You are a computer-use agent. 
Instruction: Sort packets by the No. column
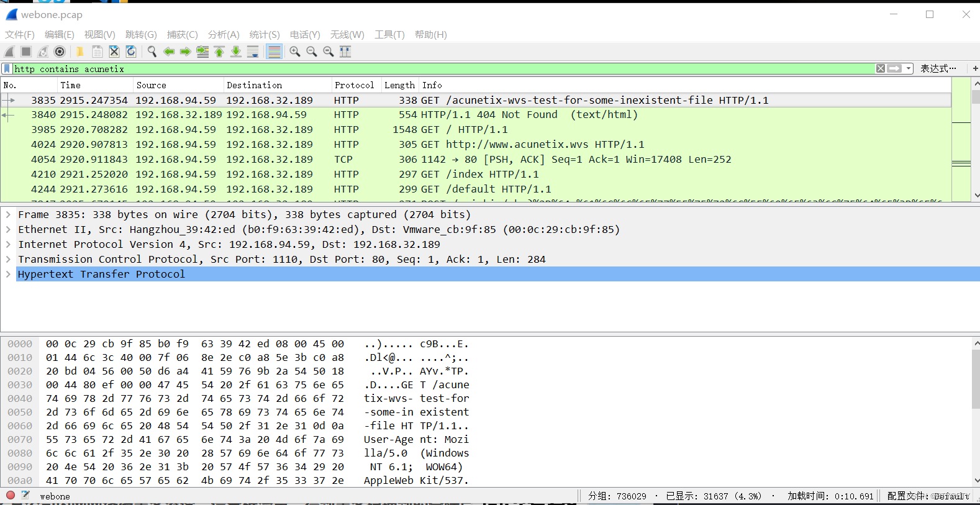(x=29, y=85)
